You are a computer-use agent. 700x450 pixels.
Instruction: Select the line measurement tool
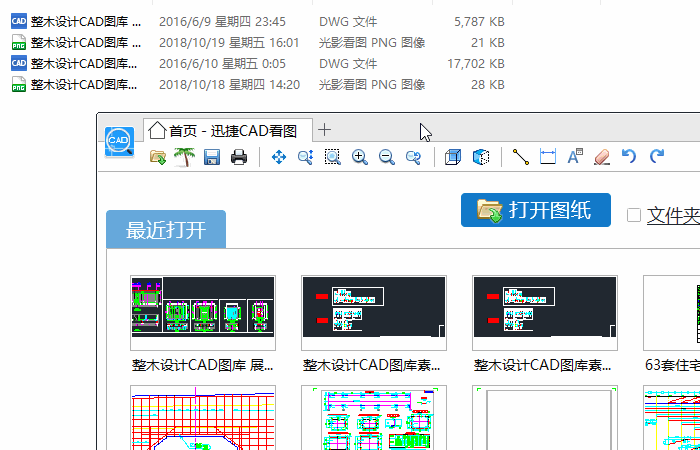521,157
